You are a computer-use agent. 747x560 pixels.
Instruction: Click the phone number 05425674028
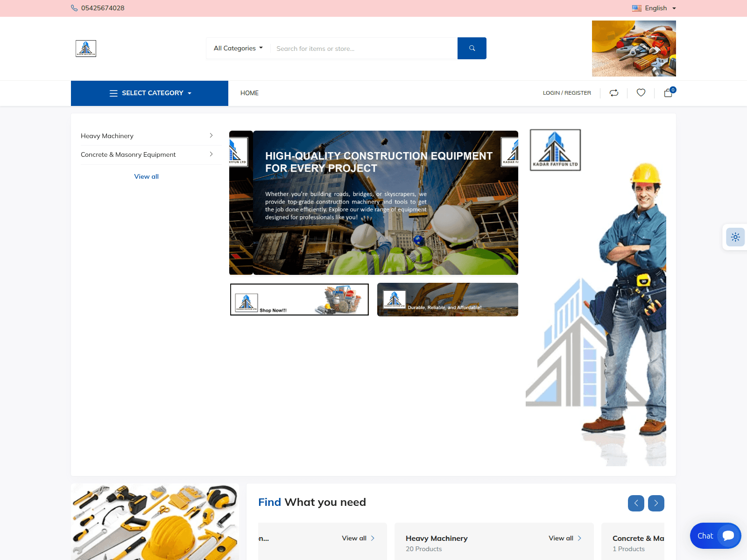(x=103, y=8)
